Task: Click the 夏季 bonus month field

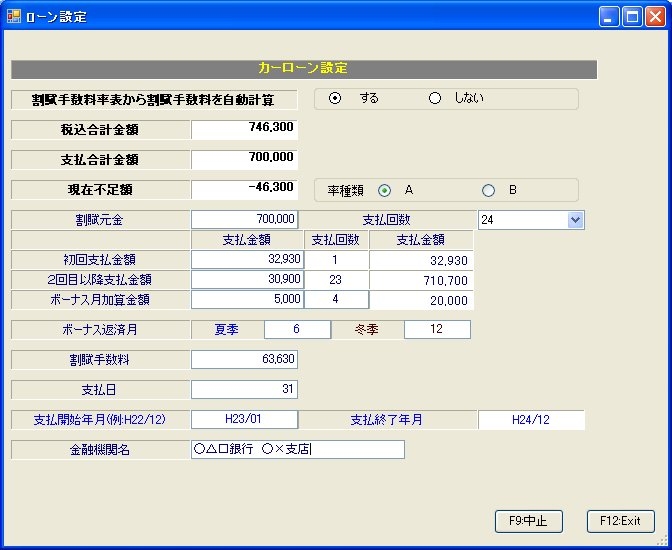Action: tap(297, 330)
